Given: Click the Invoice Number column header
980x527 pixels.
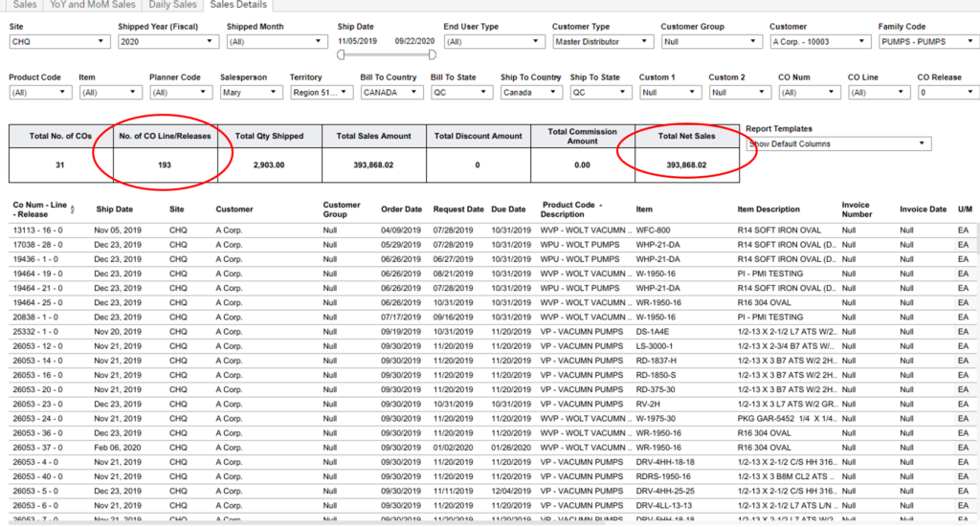Looking at the screenshot, I should click(x=857, y=209).
